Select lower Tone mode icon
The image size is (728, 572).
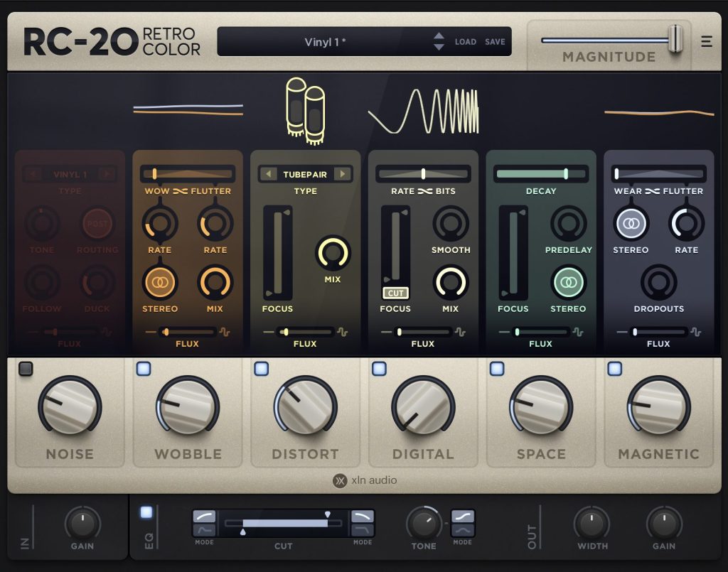(463, 530)
